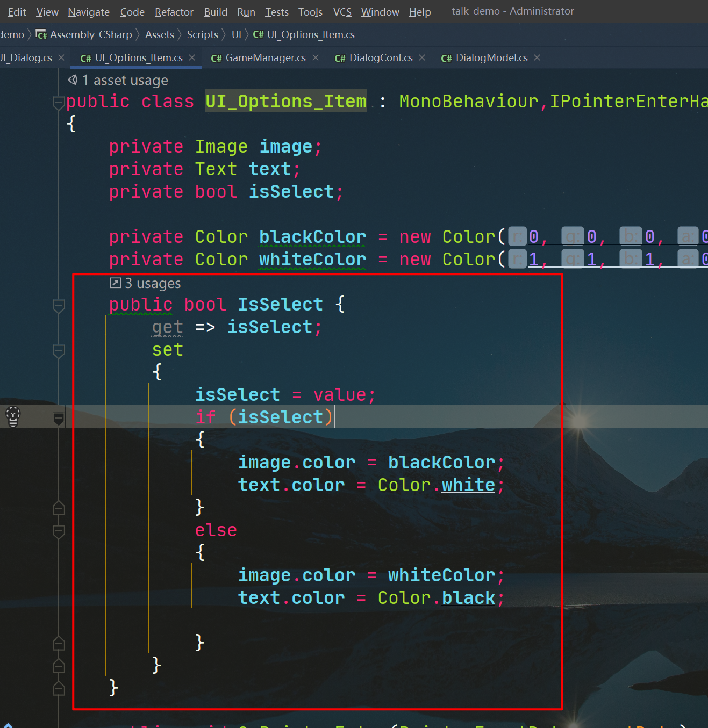This screenshot has height=728, width=708.
Task: Fold the set accessor block
Action: click(59, 350)
